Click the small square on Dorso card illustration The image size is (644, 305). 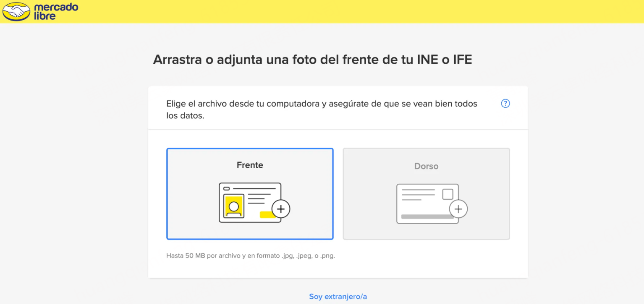click(448, 194)
